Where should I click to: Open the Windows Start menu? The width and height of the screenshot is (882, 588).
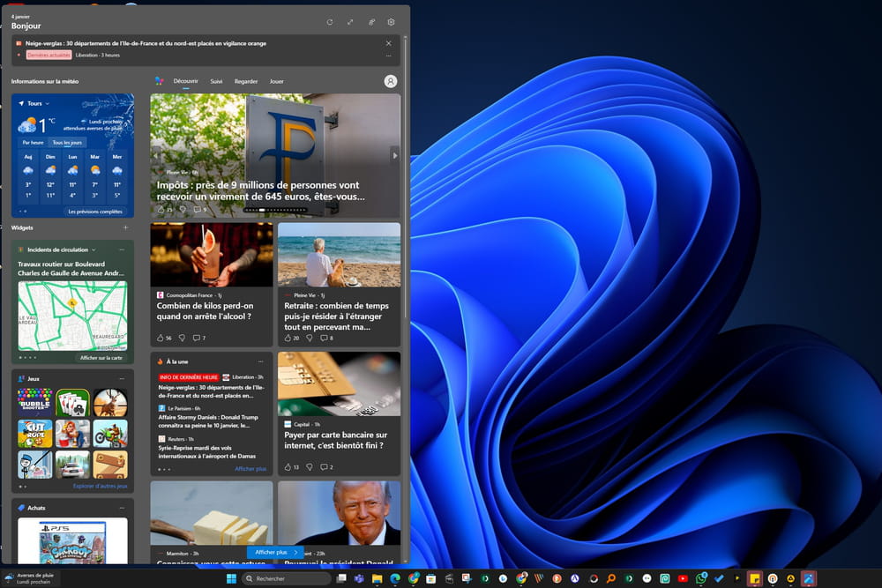(231, 578)
